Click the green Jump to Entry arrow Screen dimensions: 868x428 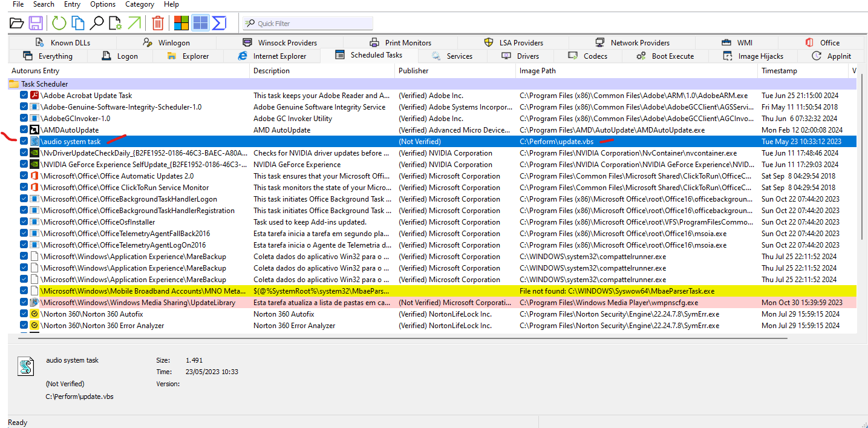[134, 24]
